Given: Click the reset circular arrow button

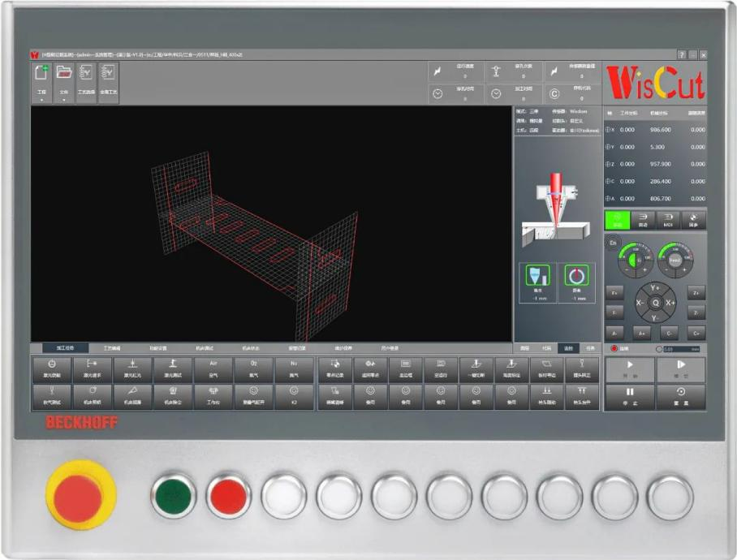Looking at the screenshot, I should 681,397.
